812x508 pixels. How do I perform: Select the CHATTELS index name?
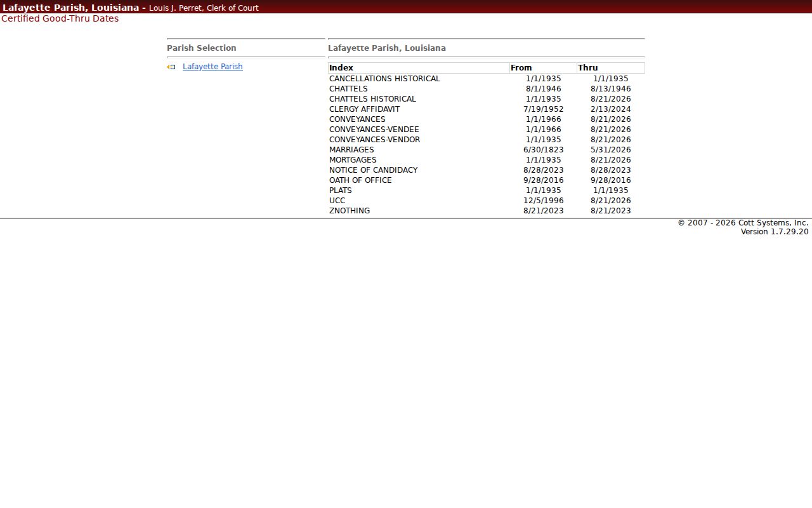348,89
